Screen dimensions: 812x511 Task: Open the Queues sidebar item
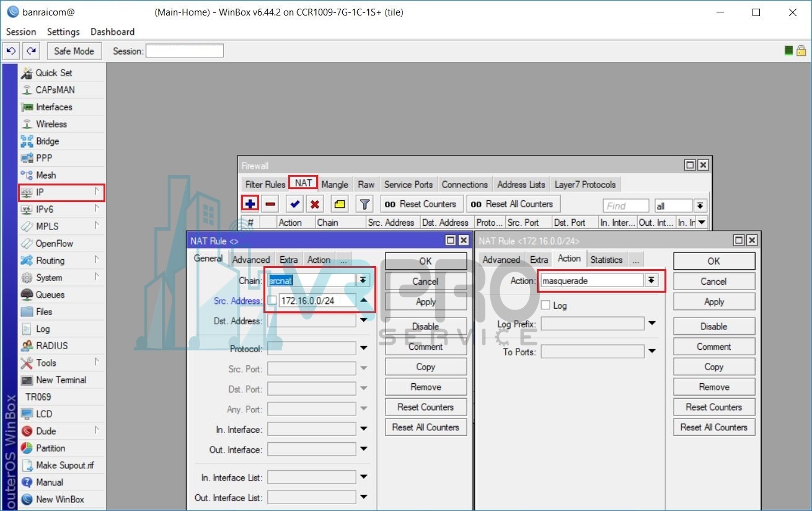coord(50,295)
